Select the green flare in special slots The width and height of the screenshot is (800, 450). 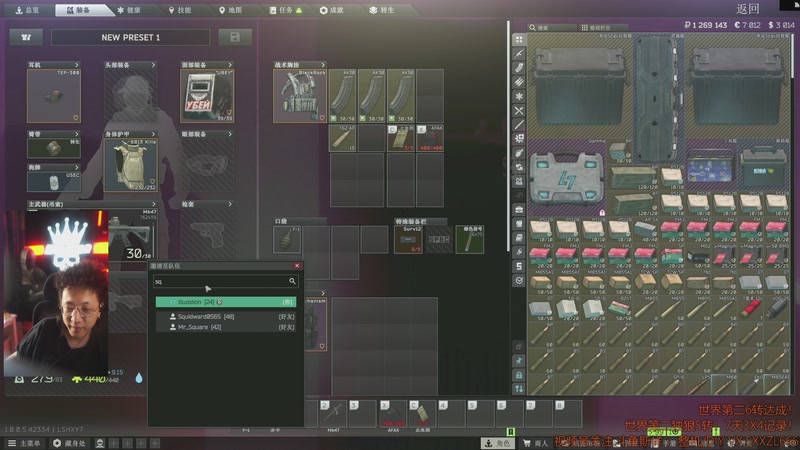point(469,239)
